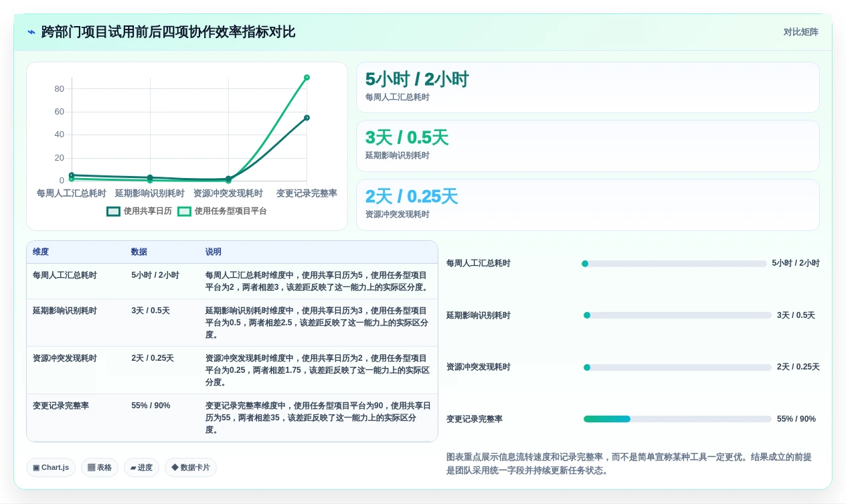Select the 变更记录完整率 point at 55
The image size is (846, 504).
[x=307, y=118]
